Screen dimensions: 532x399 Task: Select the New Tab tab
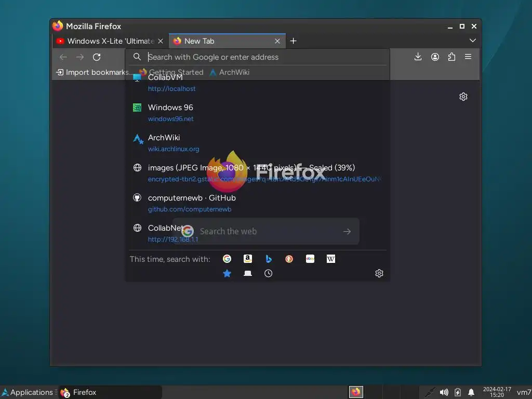(x=227, y=41)
